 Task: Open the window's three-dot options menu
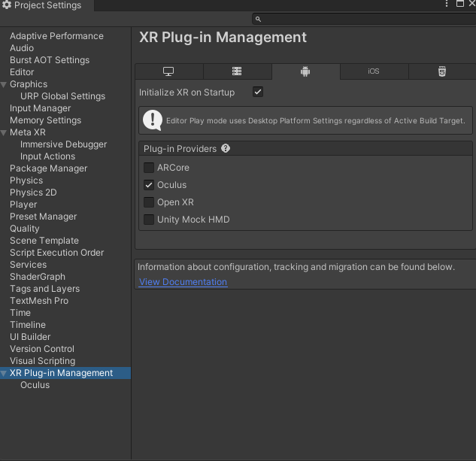tap(447, 5)
